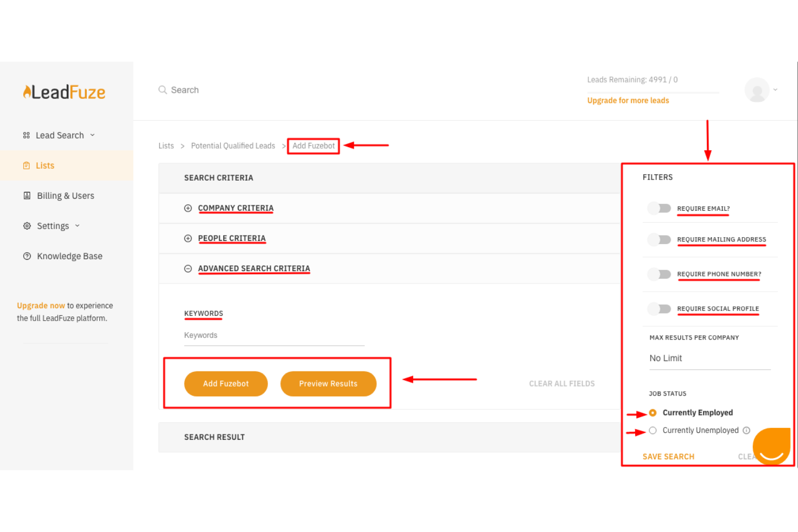Click the Company Criteria heading
The image size is (798, 532).
pyautogui.click(x=236, y=208)
